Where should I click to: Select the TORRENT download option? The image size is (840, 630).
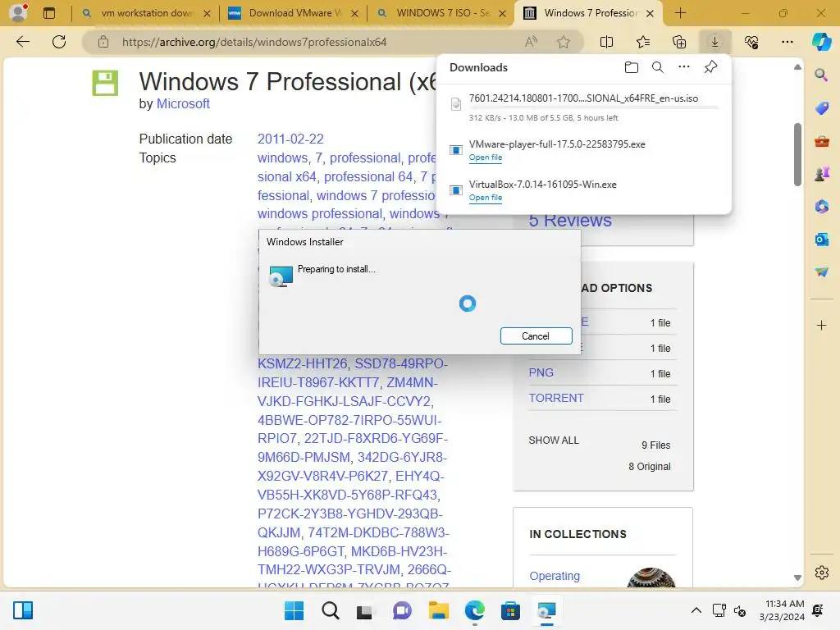556,398
